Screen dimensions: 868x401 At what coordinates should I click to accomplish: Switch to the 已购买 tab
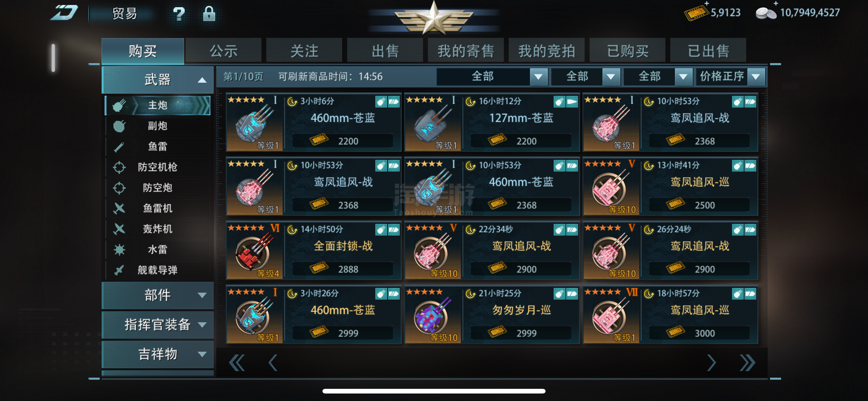pyautogui.click(x=627, y=51)
